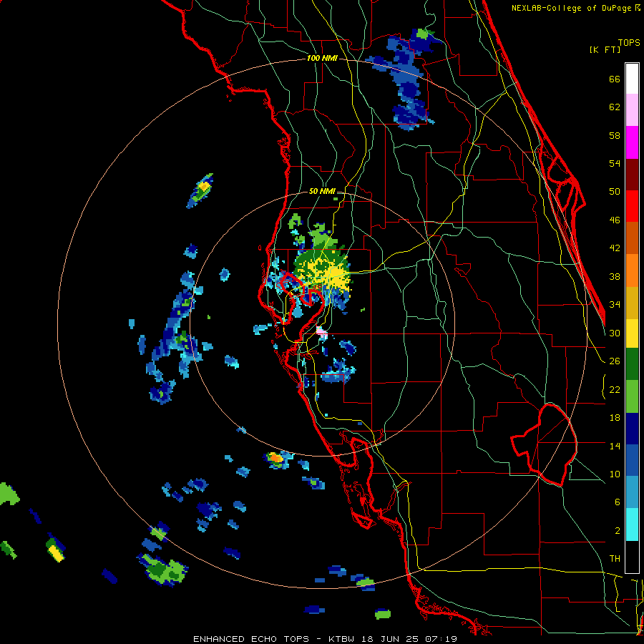Click the 66 legend value
The height and width of the screenshot is (644, 644).
(x=615, y=79)
